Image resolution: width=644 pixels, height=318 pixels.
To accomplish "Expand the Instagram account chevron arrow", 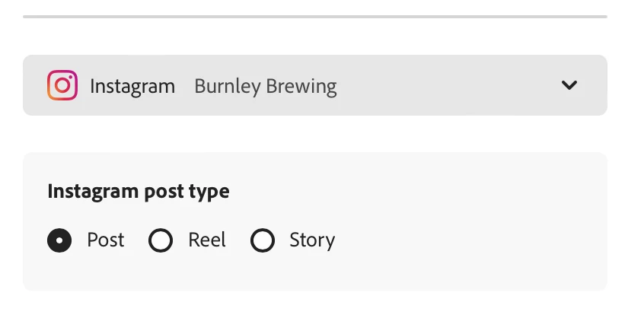I will (569, 85).
